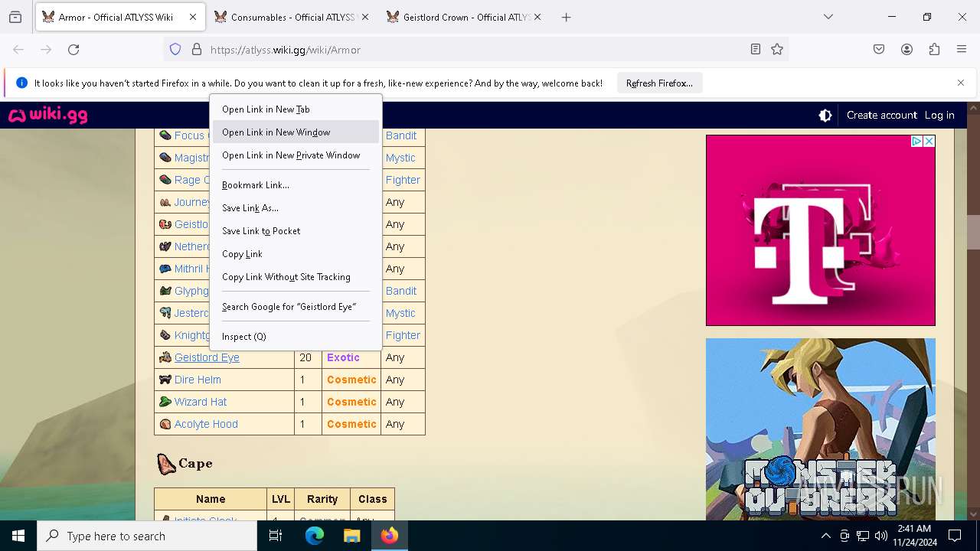Click the Dire Helm item icon
Screen dimensions: 980x551
click(165, 380)
